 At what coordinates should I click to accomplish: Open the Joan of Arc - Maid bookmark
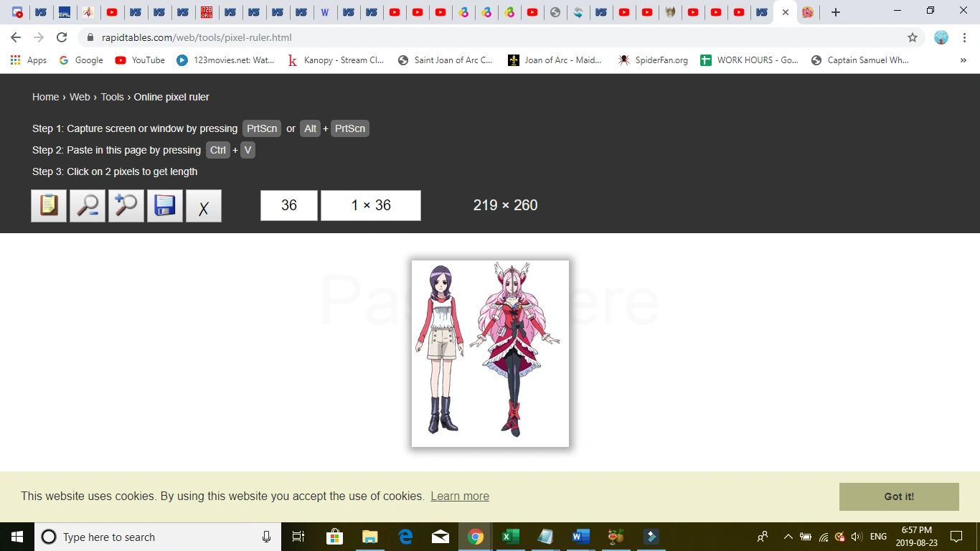(x=555, y=60)
